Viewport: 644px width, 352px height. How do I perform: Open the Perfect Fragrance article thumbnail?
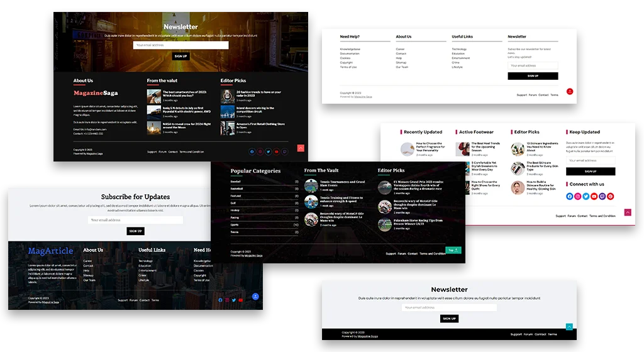(407, 149)
